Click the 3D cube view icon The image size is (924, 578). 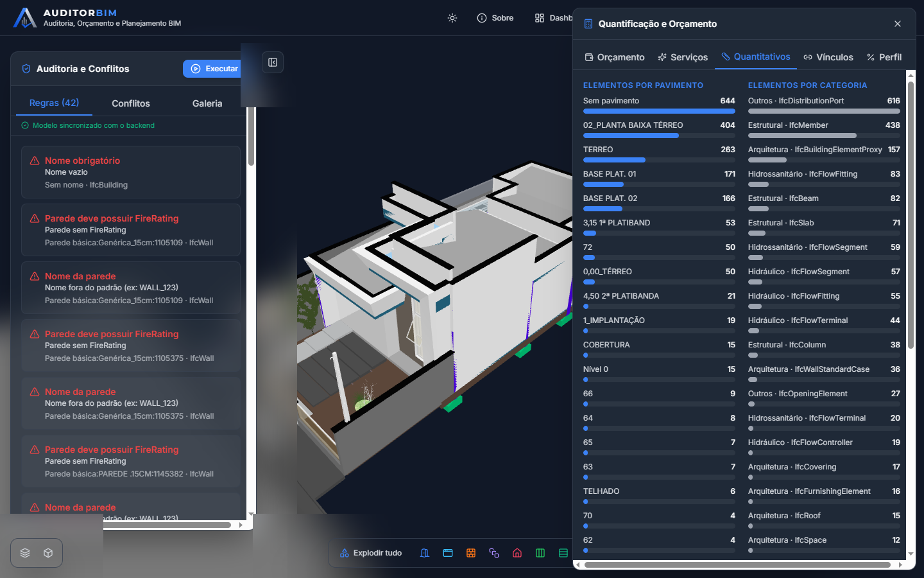click(x=48, y=553)
